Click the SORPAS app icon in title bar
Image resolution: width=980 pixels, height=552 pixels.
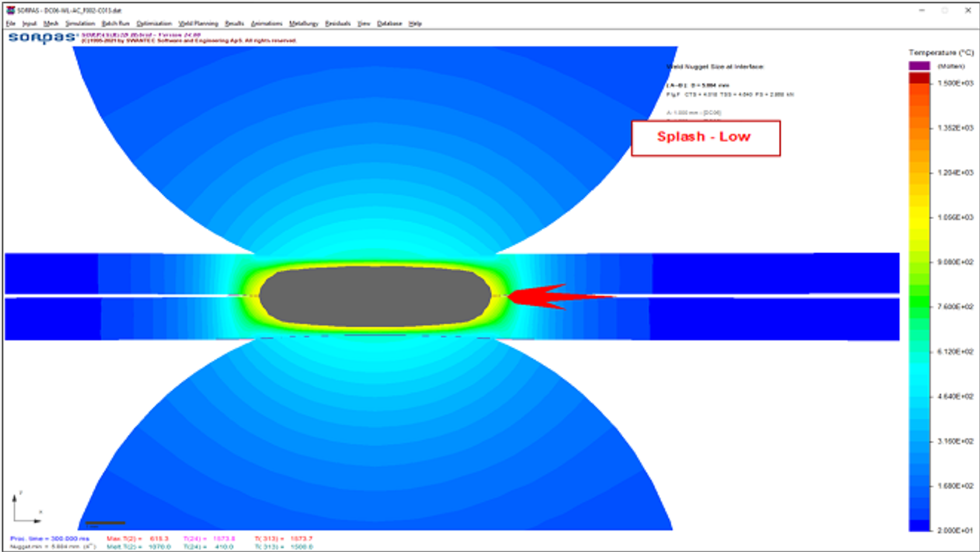coord(10,10)
